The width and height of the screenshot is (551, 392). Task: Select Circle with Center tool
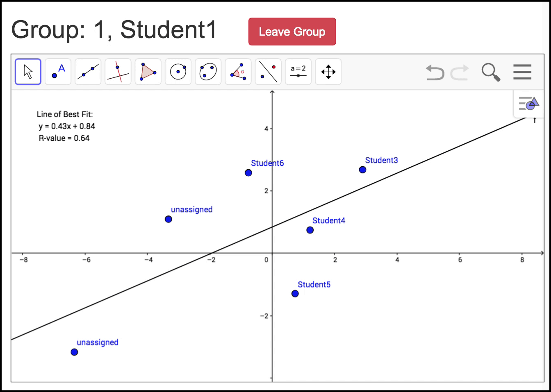click(178, 72)
